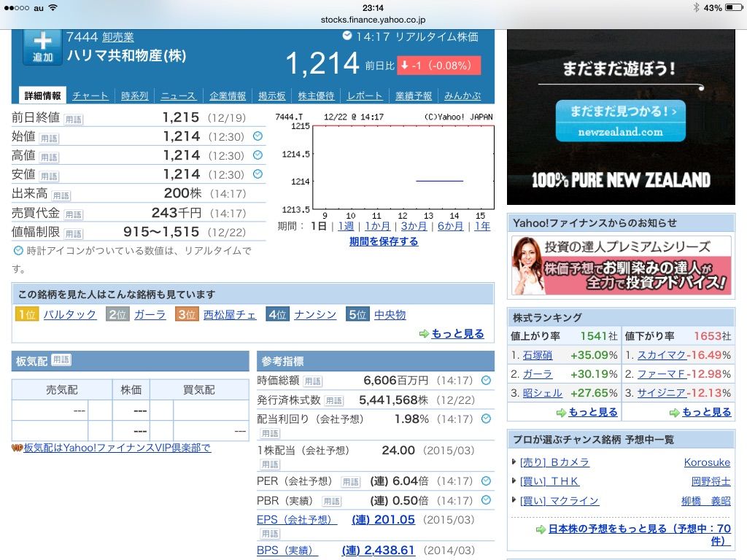747x560 pixels.
Task: Open the 用語 icon below 配当利回り
Action: tap(270, 433)
